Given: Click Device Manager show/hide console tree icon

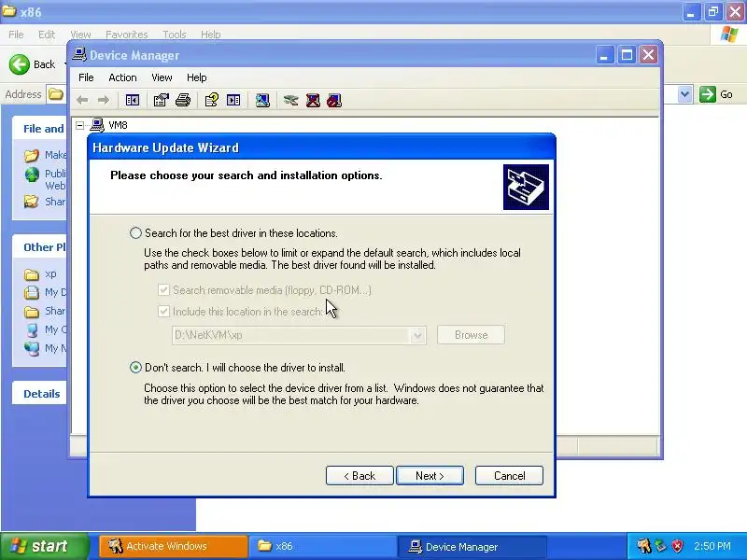Looking at the screenshot, I should coord(133,100).
